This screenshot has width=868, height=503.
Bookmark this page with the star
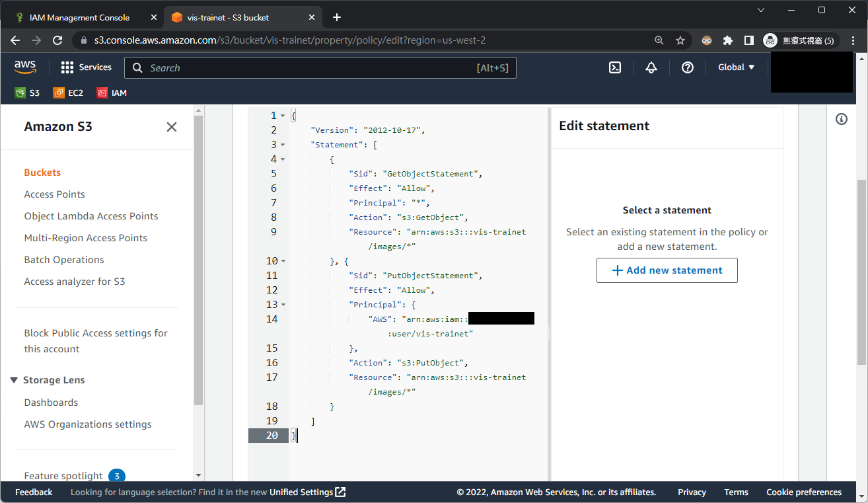(680, 40)
